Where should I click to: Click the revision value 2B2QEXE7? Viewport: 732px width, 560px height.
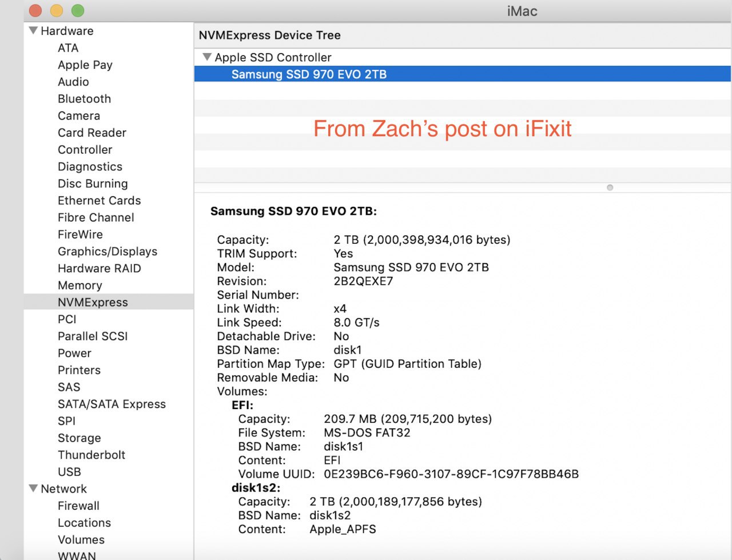pyautogui.click(x=363, y=281)
